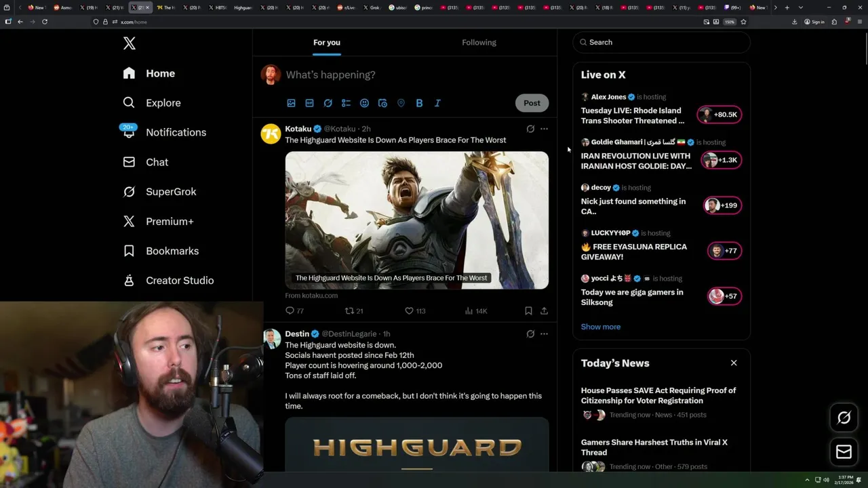Click Show more under Live on X
Viewport: 868px width, 488px height.
(x=600, y=327)
